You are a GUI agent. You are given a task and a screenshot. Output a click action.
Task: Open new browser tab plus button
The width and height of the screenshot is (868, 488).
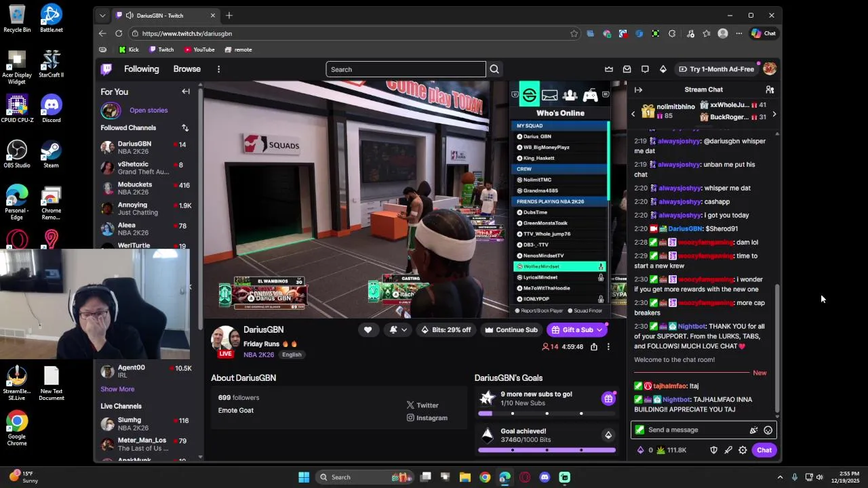(x=229, y=16)
